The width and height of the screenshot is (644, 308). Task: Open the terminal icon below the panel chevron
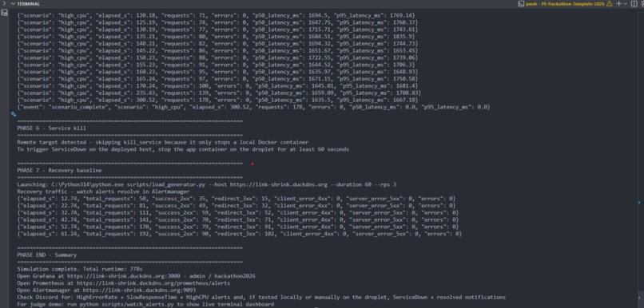tap(5, 13)
